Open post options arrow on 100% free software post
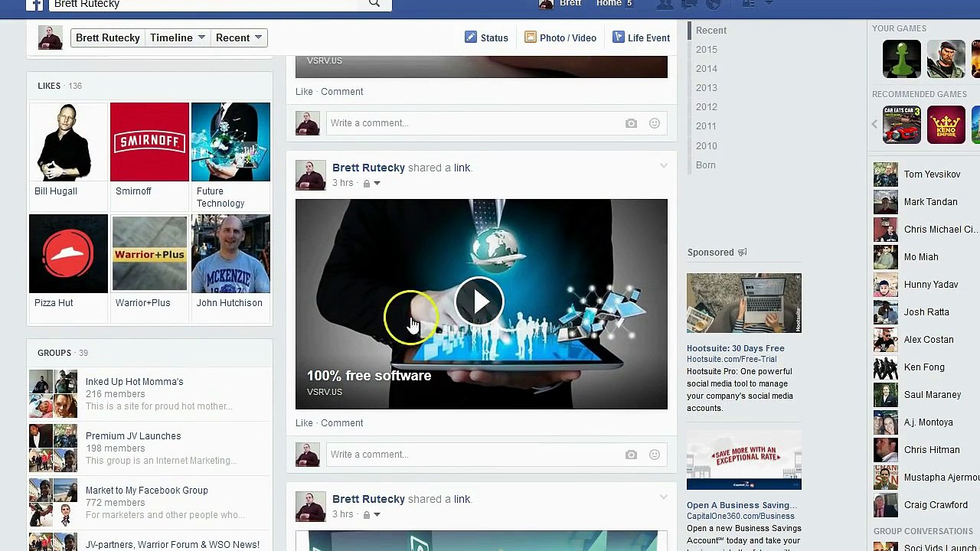Screen dimensions: 980x551 [664, 166]
